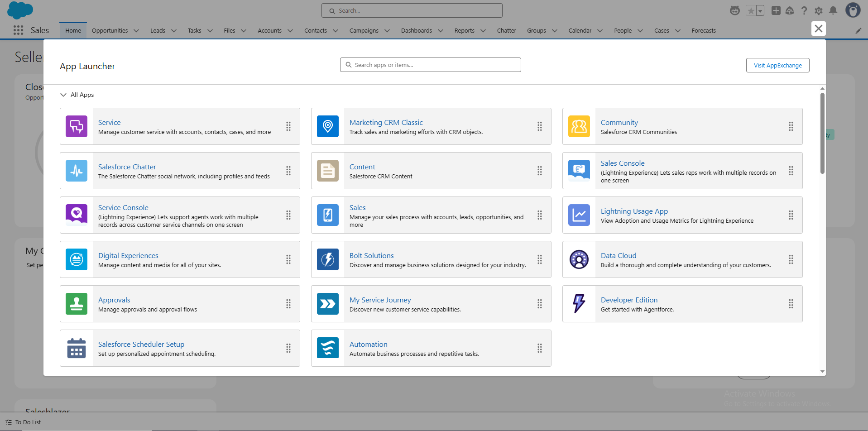
Task: Open the Forecasts tab
Action: (x=704, y=30)
